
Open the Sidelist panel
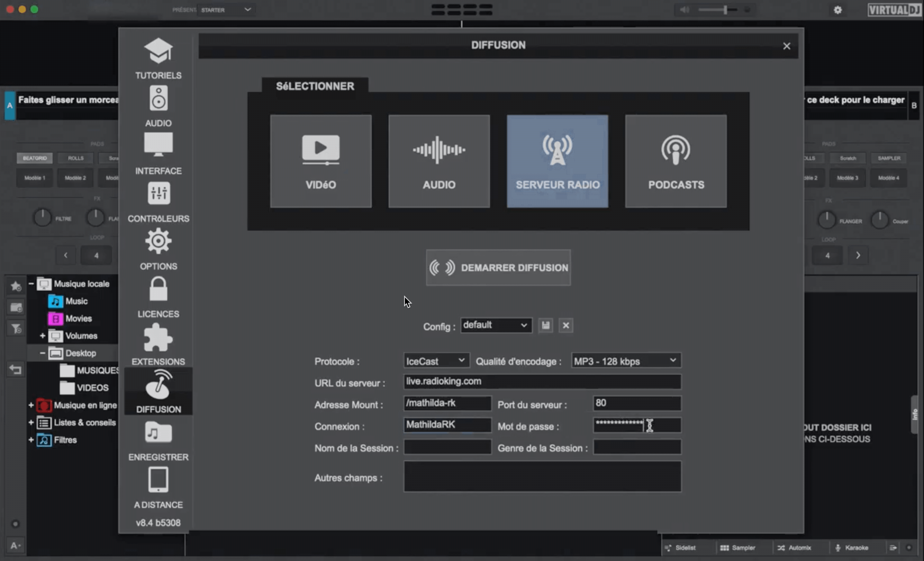click(681, 547)
